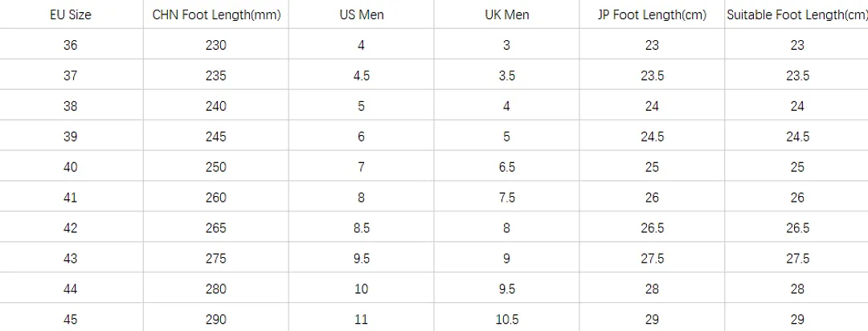Select the EU Size column header
The width and height of the screenshot is (868, 331).
(70, 15)
